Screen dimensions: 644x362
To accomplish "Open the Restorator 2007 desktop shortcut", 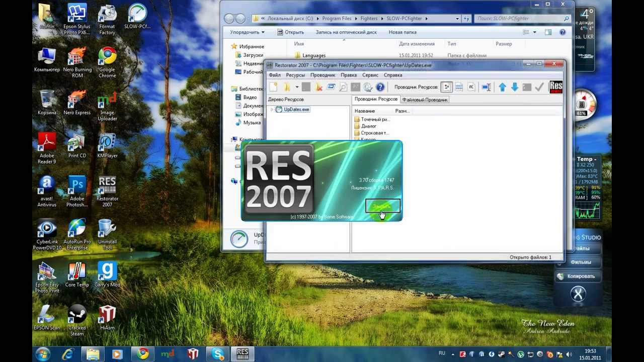I will click(107, 191).
